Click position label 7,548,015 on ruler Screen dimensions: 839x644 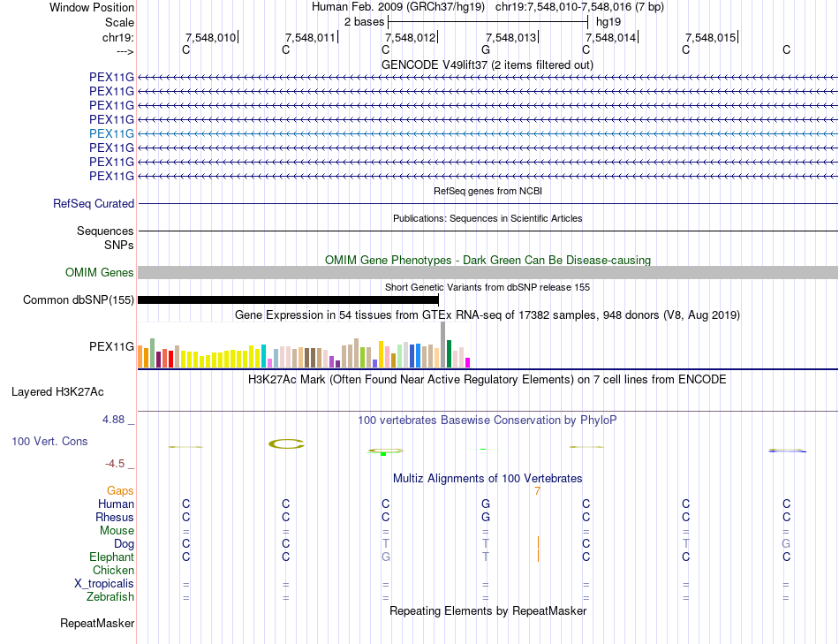[x=711, y=37]
